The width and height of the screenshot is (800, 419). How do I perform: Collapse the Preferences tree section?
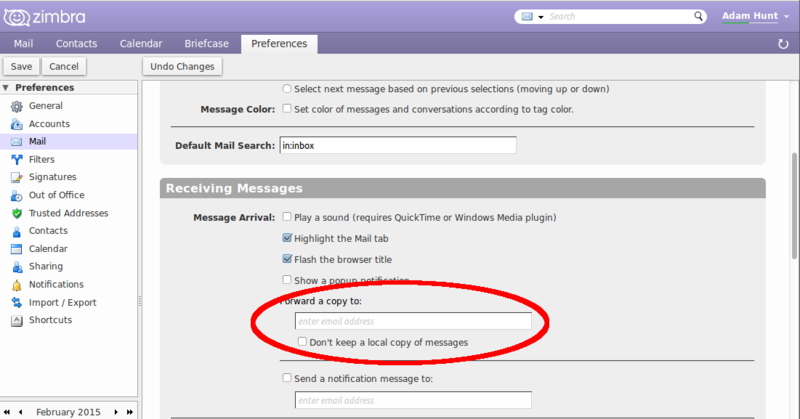click(x=6, y=88)
